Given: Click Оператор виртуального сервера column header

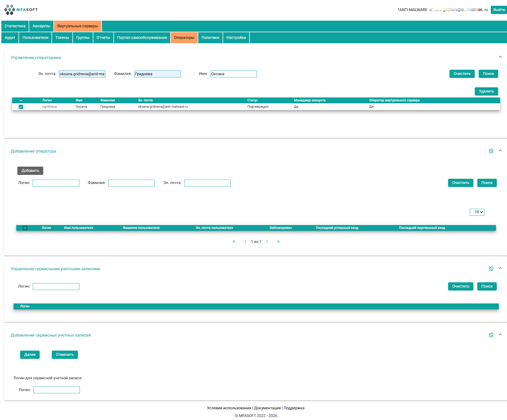Looking at the screenshot, I should pos(394,101).
